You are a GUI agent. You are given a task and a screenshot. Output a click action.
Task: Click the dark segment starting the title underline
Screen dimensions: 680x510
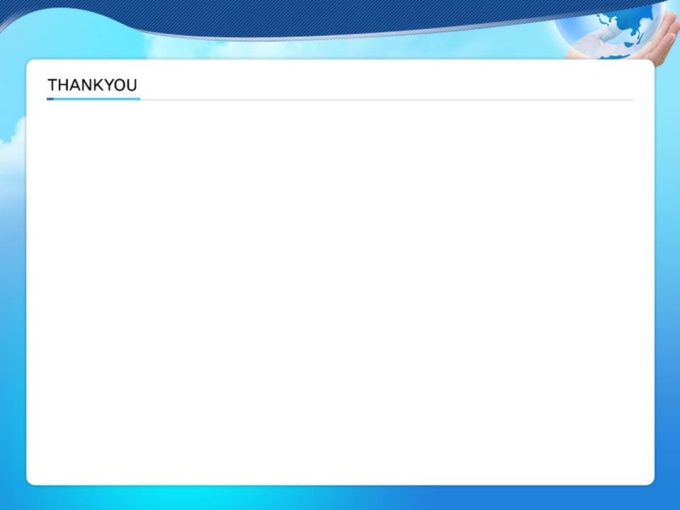tap(50, 99)
